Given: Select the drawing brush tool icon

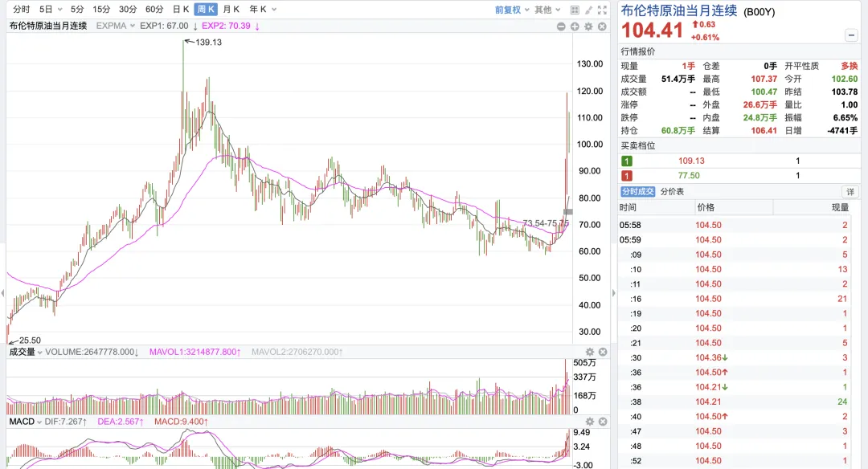Looking at the screenshot, I should pos(588,10).
